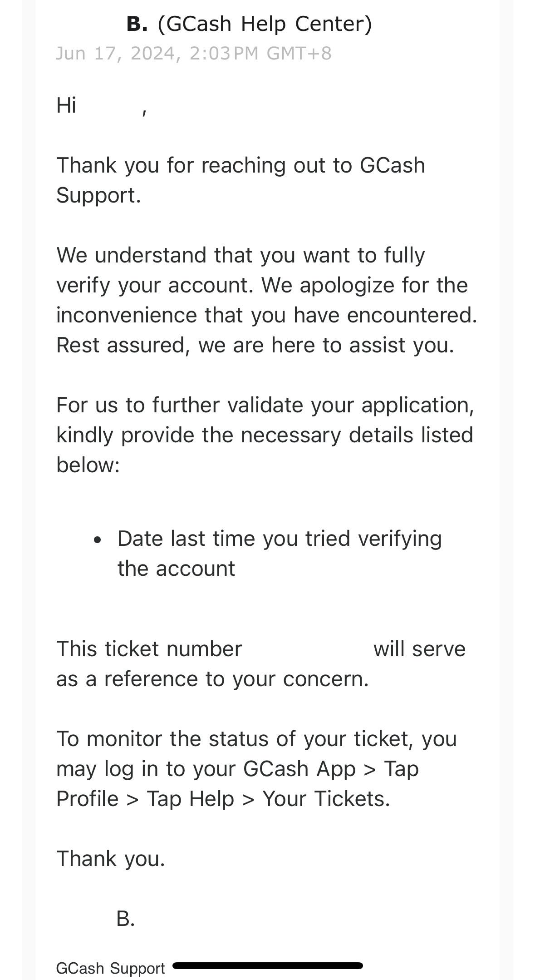Tap the word "Support." ending first paragraph
535x980 pixels.
coord(98,195)
